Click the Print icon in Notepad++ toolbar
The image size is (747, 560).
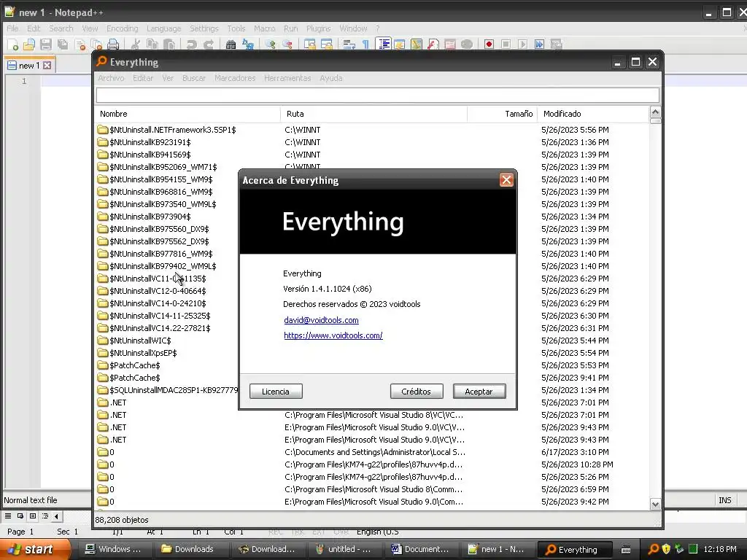tap(113, 44)
